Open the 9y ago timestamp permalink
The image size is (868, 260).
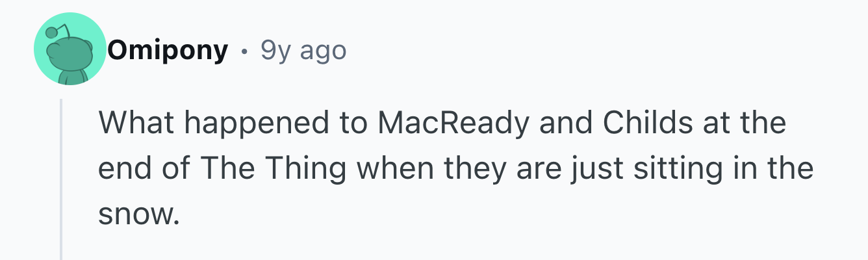303,50
